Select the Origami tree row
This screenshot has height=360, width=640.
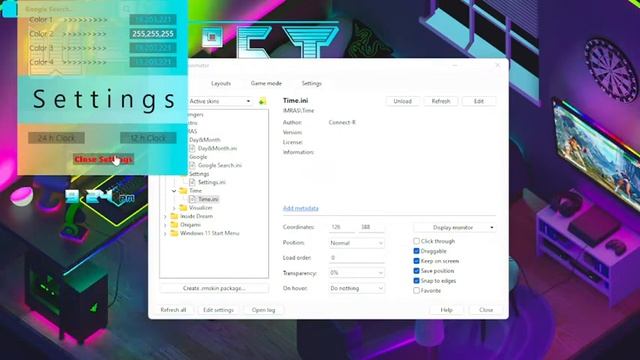tap(190, 225)
